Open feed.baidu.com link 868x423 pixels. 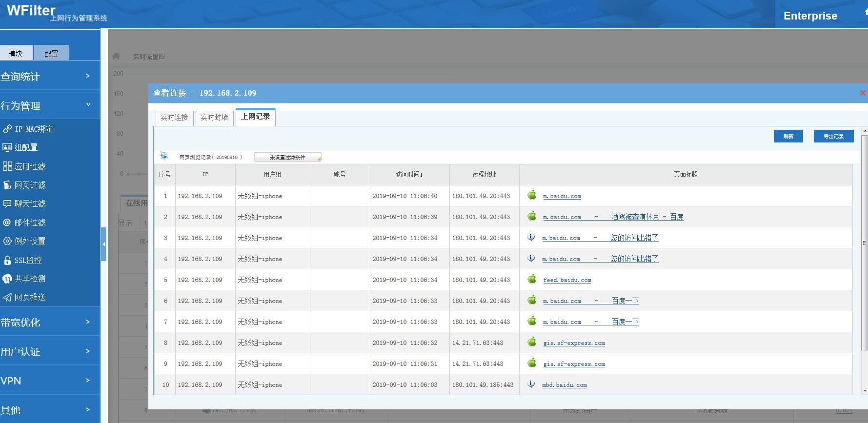567,280
